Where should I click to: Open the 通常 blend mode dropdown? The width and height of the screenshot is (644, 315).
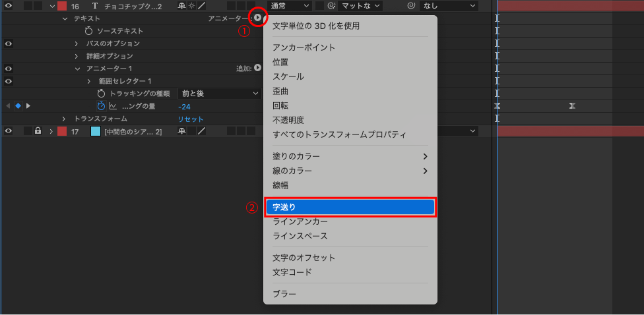tap(290, 6)
